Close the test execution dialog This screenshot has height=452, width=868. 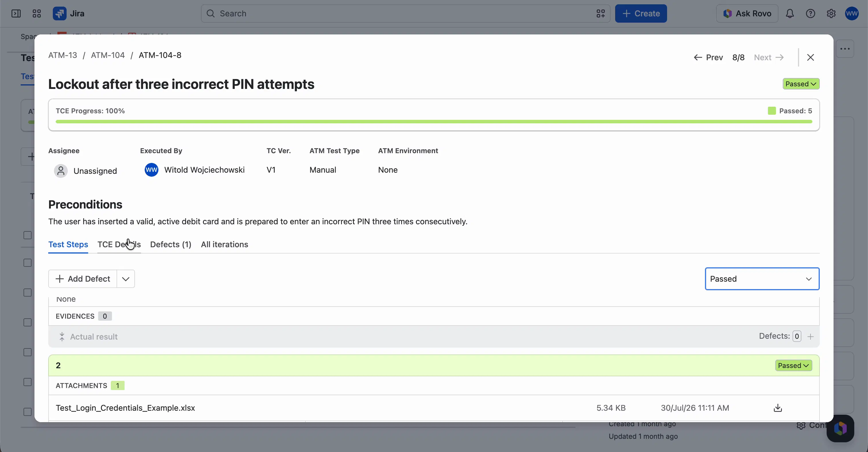tap(810, 58)
